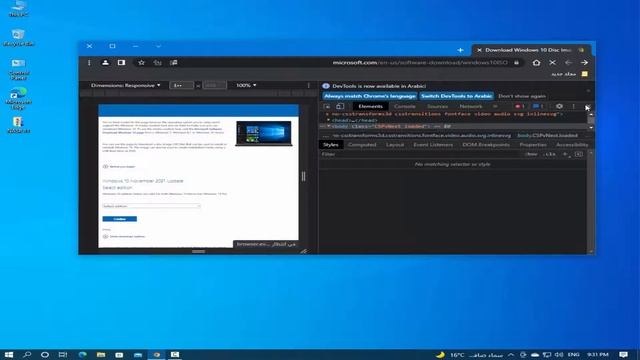640x360 pixels.
Task: Click the viewport width input field
Action: (181, 85)
